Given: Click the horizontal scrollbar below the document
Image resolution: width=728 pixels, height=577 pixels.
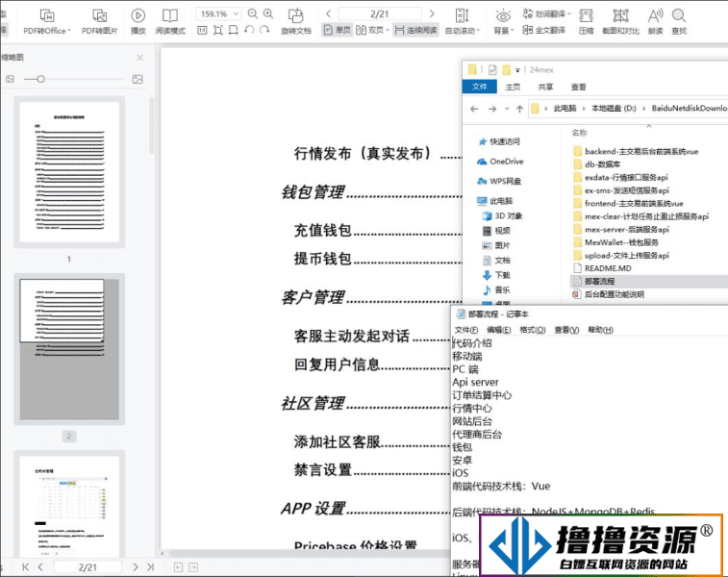Looking at the screenshot, I should pyautogui.click(x=309, y=553).
